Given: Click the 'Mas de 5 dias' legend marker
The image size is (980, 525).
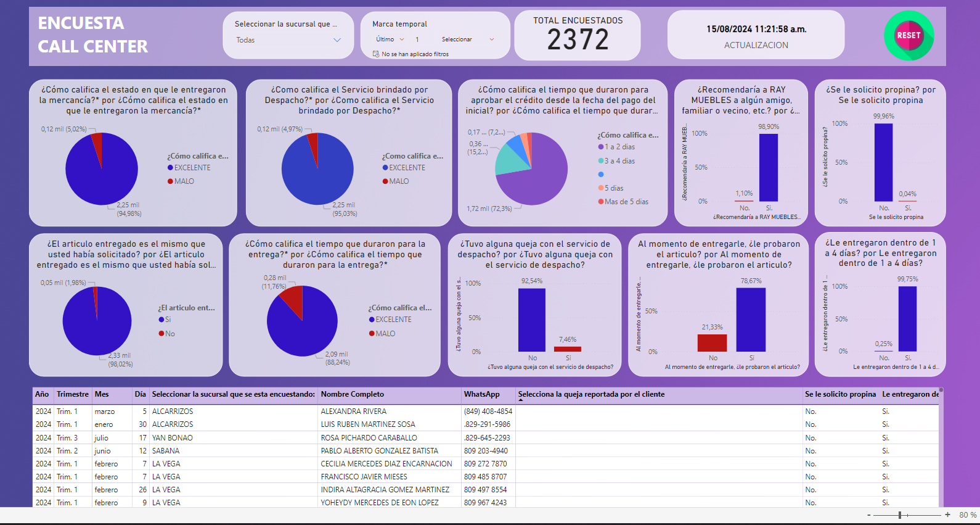Looking at the screenshot, I should tap(600, 202).
